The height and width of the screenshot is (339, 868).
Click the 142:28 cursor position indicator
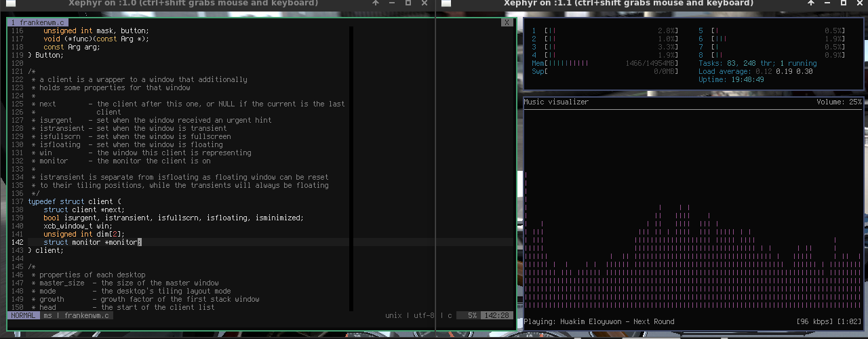pyautogui.click(x=498, y=315)
